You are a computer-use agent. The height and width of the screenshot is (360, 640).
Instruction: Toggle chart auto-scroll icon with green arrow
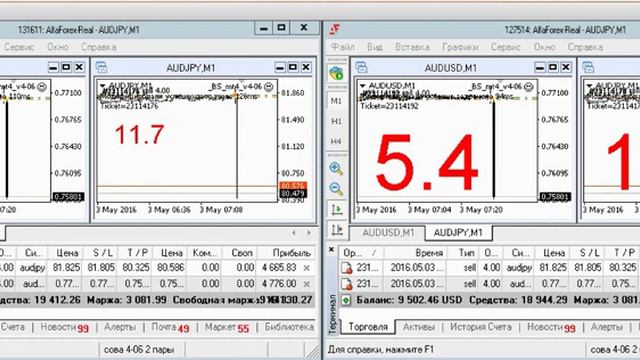(337, 209)
